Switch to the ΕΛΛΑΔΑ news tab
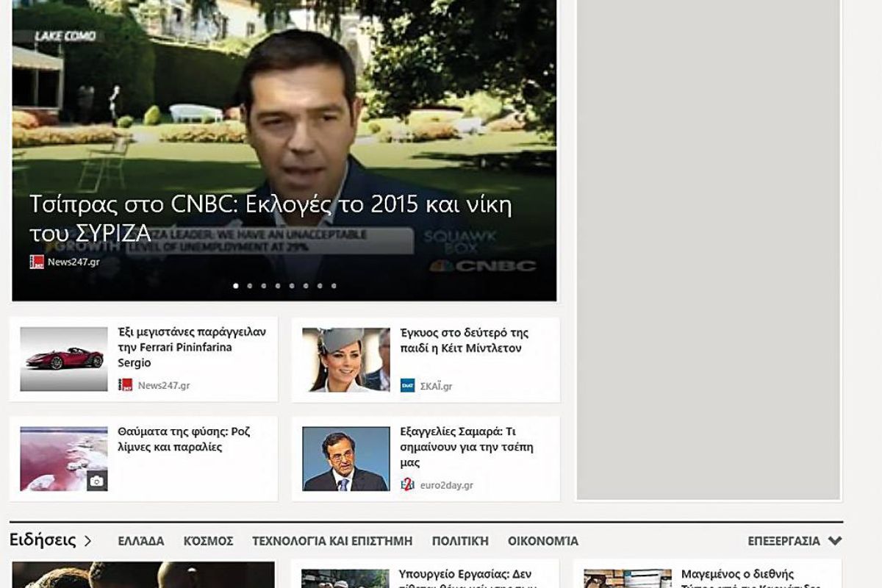This screenshot has height=588, width=882. (141, 542)
